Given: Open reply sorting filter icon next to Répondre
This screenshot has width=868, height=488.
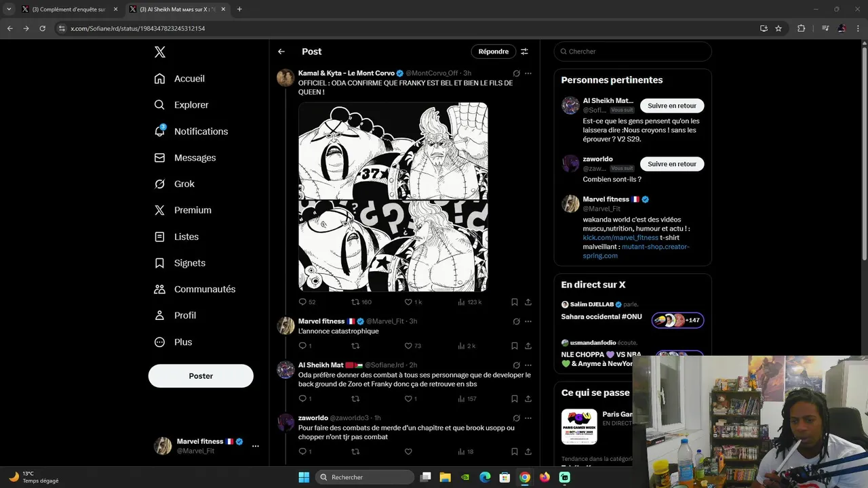Looking at the screenshot, I should point(524,52).
